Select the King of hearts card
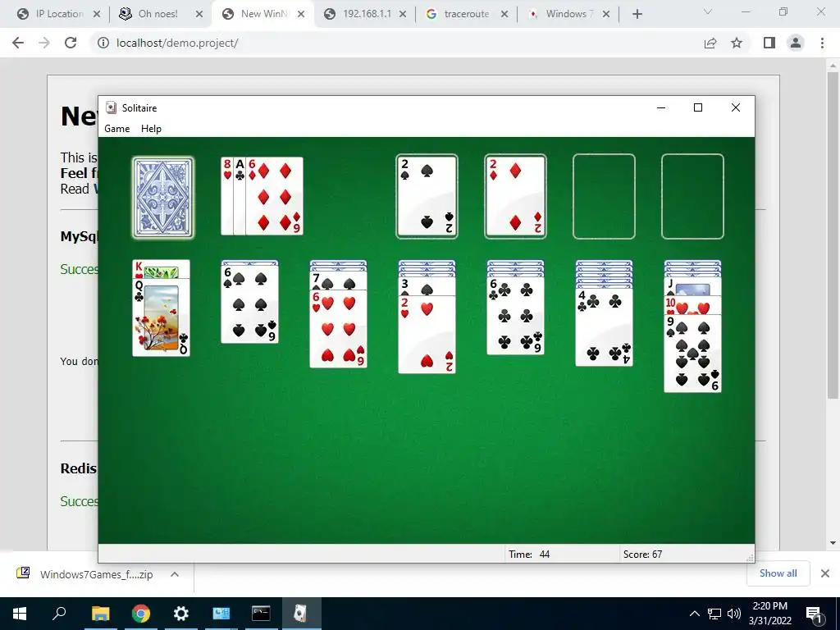840x630 pixels. [162, 269]
